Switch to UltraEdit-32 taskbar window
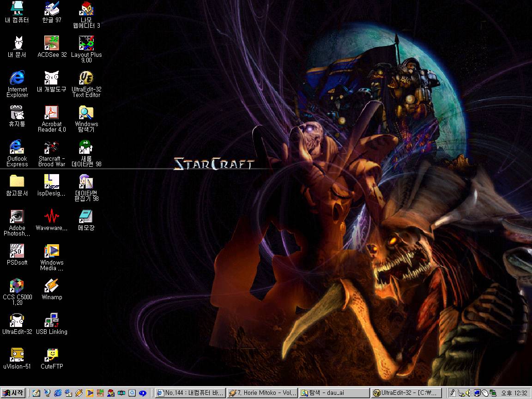This screenshot has width=532, height=399. [x=406, y=393]
